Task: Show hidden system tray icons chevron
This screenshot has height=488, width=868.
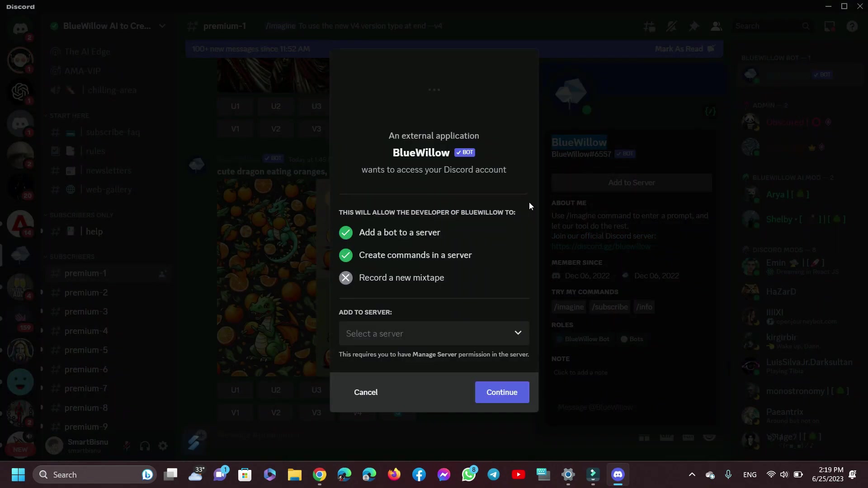Action: click(x=692, y=474)
